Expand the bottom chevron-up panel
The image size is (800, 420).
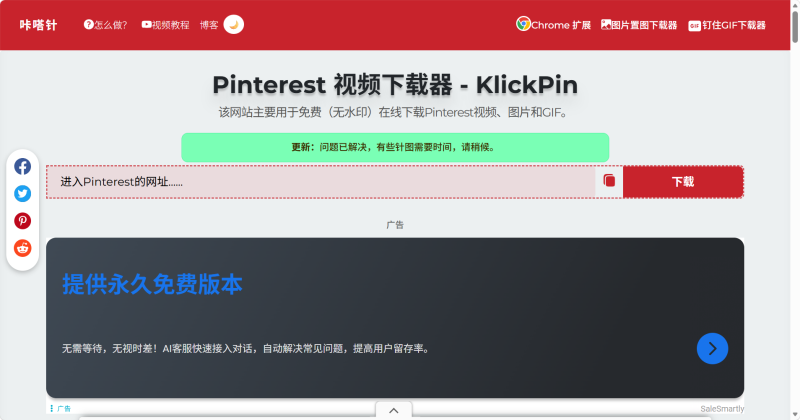click(x=393, y=410)
